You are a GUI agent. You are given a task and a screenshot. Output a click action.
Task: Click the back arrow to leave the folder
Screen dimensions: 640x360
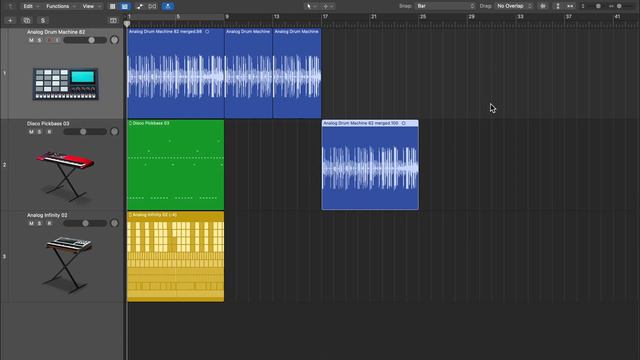[11, 6]
